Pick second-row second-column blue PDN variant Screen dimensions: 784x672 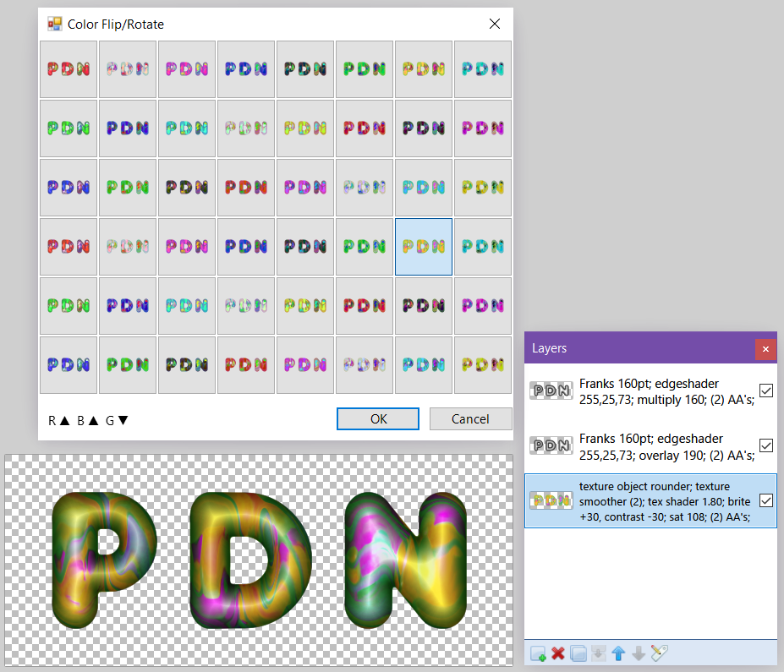(128, 128)
